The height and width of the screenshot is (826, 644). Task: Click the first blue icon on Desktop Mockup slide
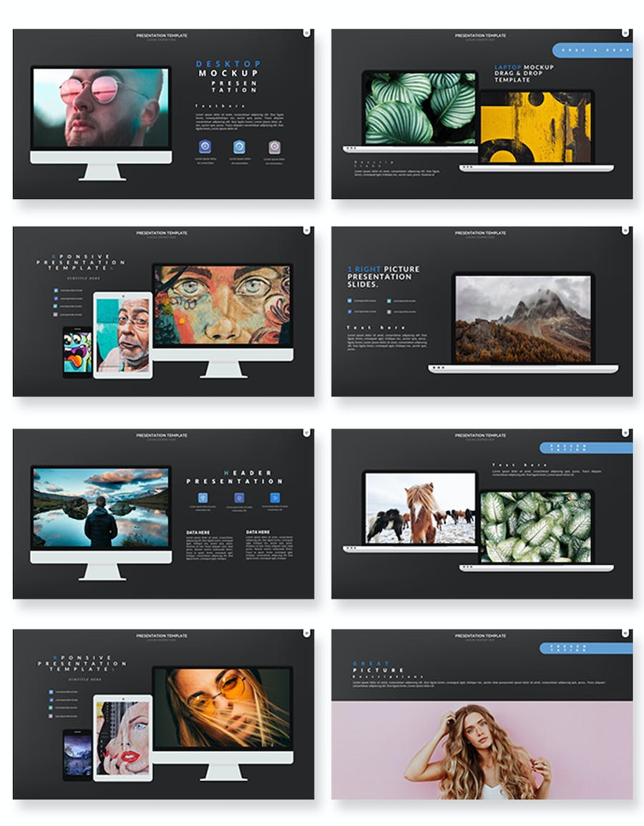(x=205, y=147)
